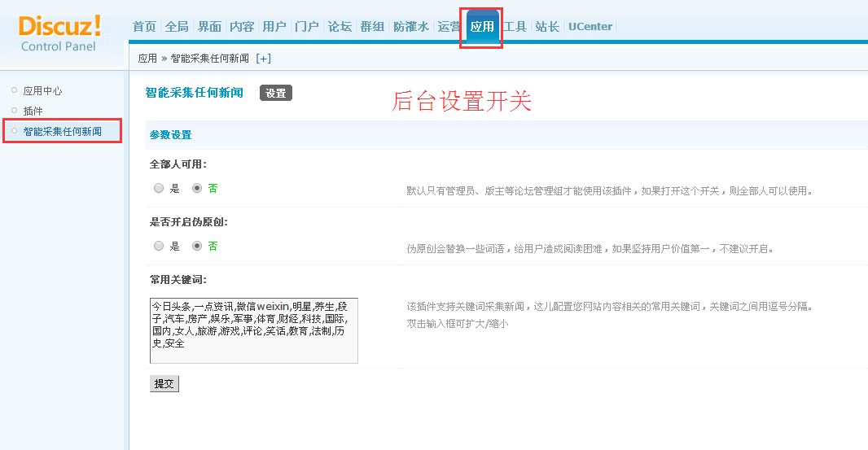
Task: Click the 是否开启伪原创 field label
Action: pos(188,222)
